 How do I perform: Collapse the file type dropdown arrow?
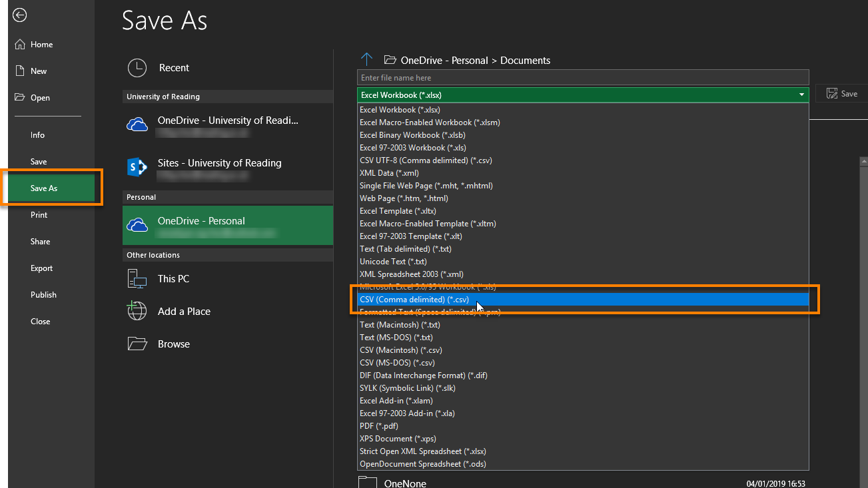tap(801, 95)
